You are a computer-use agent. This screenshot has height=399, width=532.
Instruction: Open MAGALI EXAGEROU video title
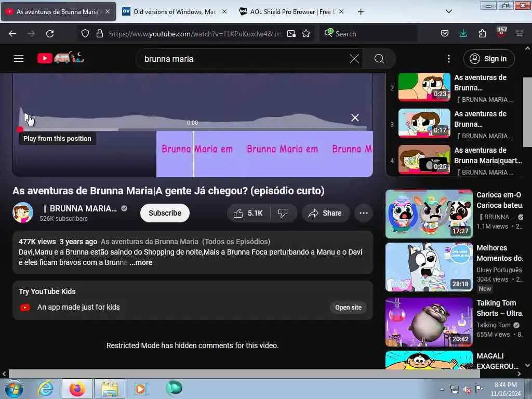click(498, 361)
